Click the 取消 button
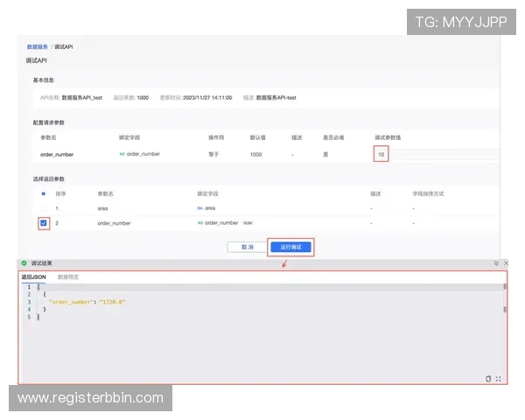The height and width of the screenshot is (420, 525). (247, 247)
